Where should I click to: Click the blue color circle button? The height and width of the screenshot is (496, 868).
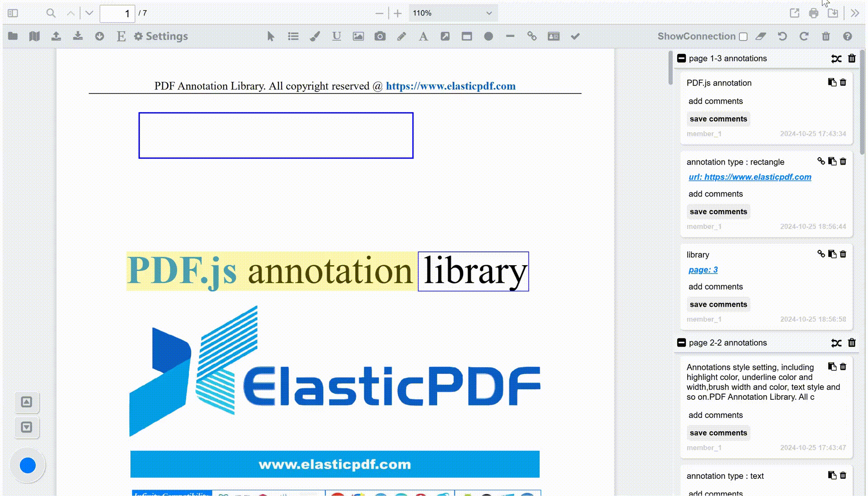tap(28, 465)
